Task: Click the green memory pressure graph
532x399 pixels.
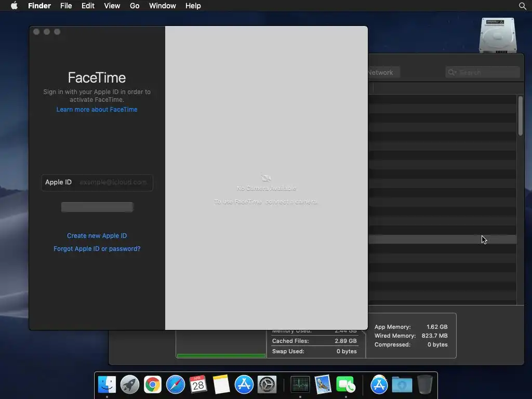Action: (221, 355)
